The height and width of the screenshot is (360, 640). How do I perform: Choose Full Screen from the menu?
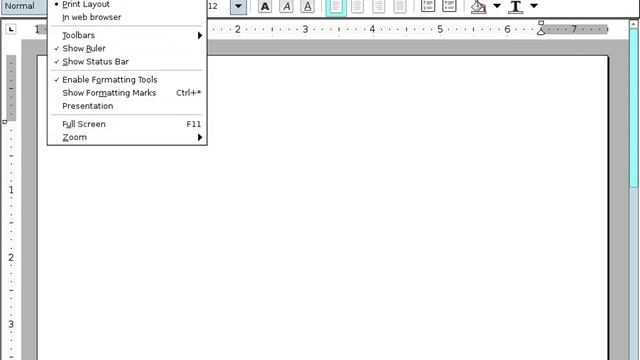pos(127,124)
